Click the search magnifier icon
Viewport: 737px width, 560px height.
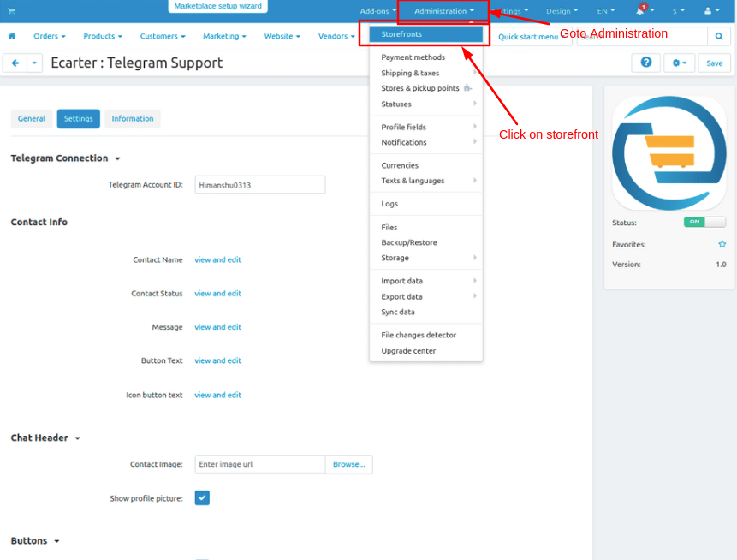coord(719,36)
